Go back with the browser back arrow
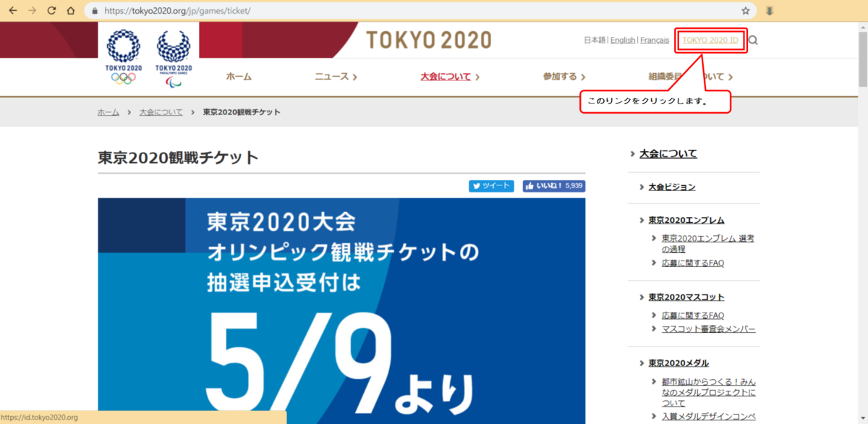 12,11
